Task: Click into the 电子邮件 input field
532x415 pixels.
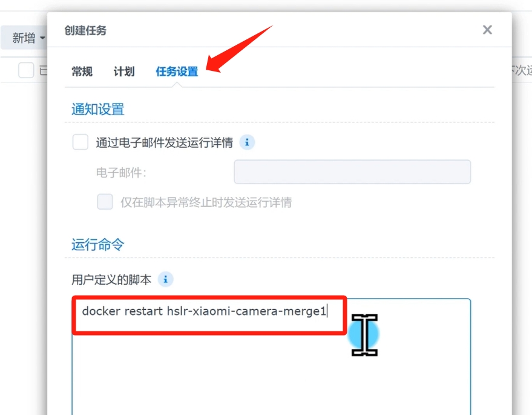Action: [352, 172]
